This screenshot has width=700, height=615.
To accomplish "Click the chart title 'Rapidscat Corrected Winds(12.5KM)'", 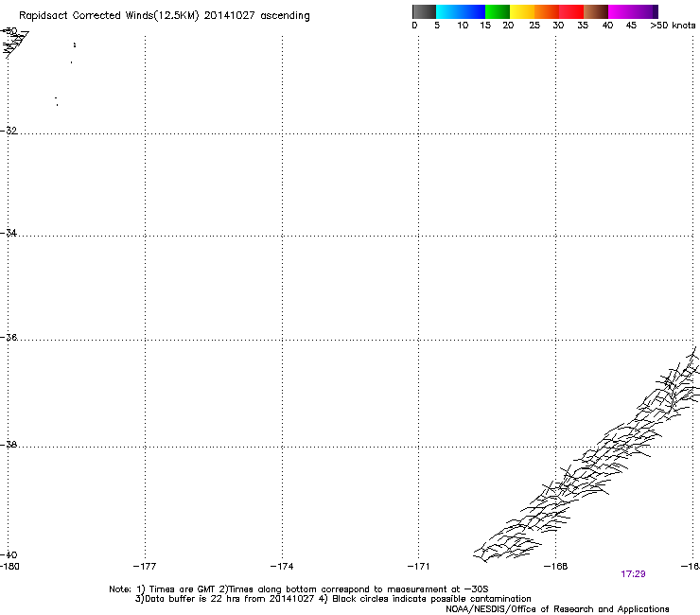I will point(109,16).
